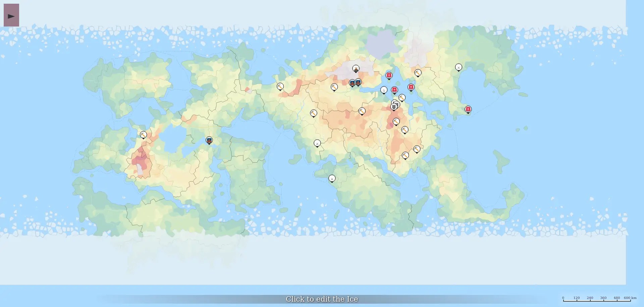This screenshot has width=644, height=307.
Task: Click the battlefield X marker in the northeast
Action: pos(459,67)
